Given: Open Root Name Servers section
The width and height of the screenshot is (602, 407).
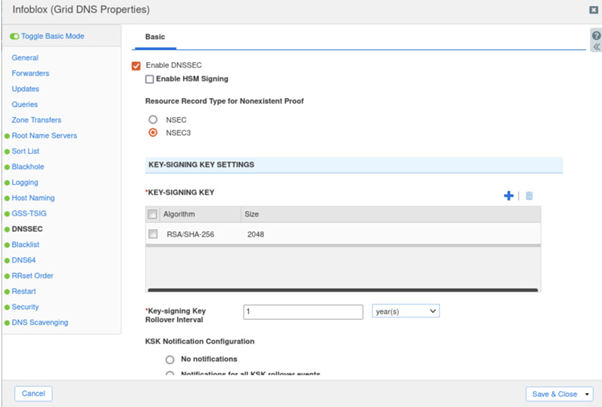Looking at the screenshot, I should click(44, 136).
